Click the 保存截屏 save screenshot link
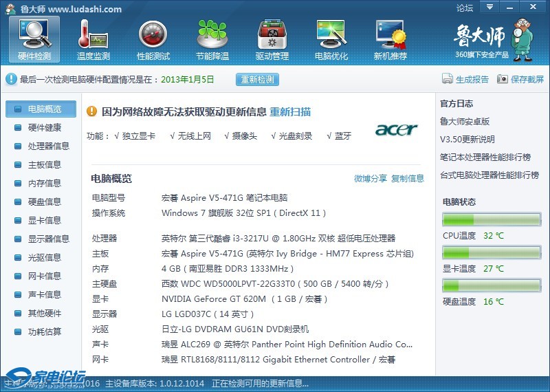 [527, 79]
